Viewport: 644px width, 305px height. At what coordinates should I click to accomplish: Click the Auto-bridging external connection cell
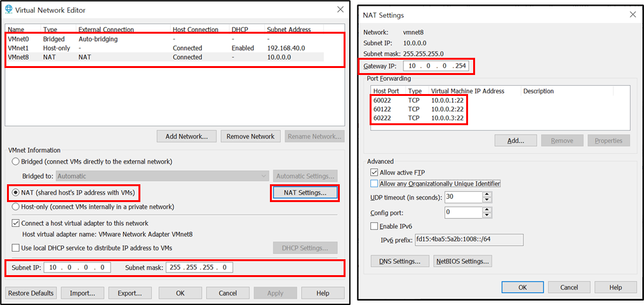coord(98,39)
